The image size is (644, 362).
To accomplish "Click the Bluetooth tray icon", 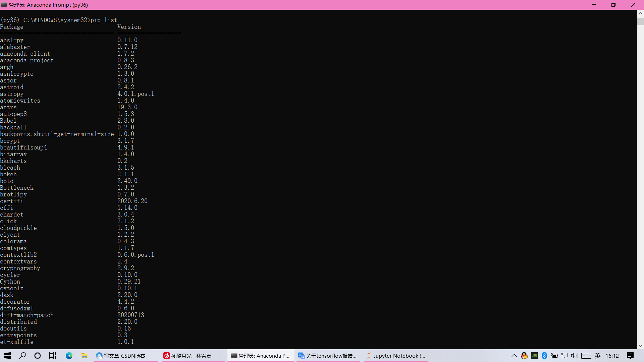I will pos(544,356).
